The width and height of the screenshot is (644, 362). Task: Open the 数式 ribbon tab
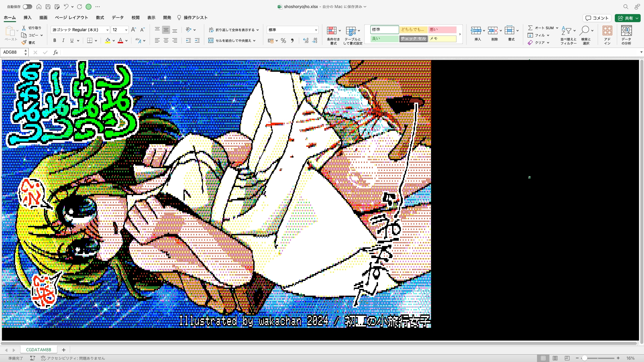100,17
